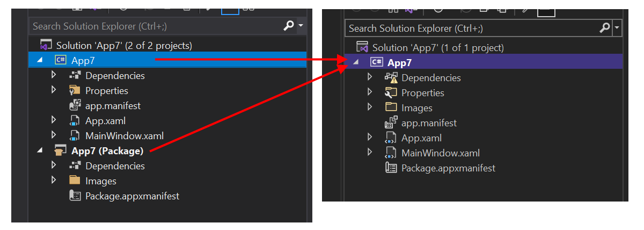
Task: Expand right panel App.xaml node
Action: (370, 138)
